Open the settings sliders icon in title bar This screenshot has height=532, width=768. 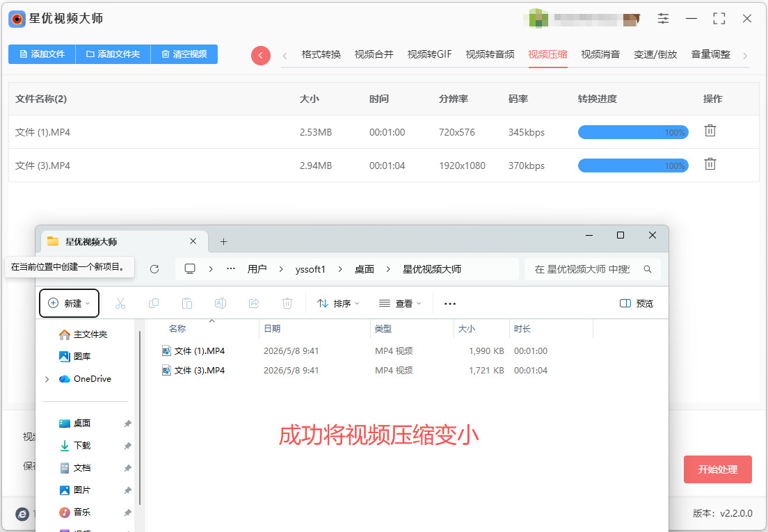coord(663,19)
